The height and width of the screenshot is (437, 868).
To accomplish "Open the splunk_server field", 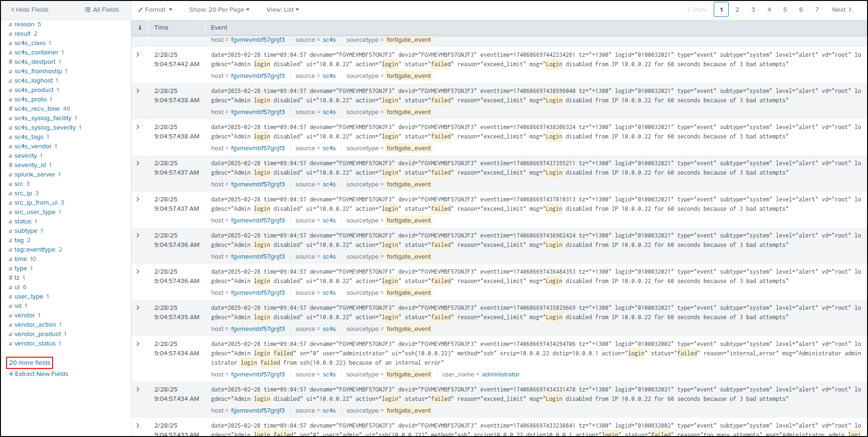I will click(35, 175).
